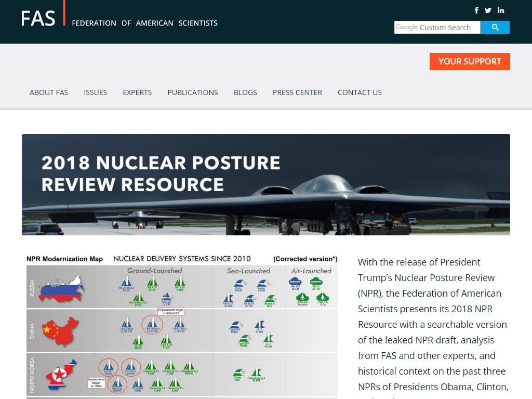532x399 pixels.
Task: Click the YOUR SUPPORT button
Action: click(470, 61)
